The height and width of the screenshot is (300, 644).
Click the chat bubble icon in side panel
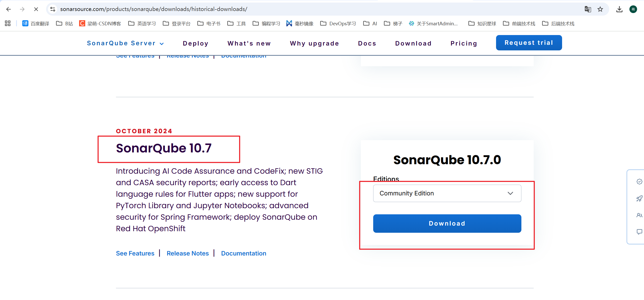tap(639, 232)
